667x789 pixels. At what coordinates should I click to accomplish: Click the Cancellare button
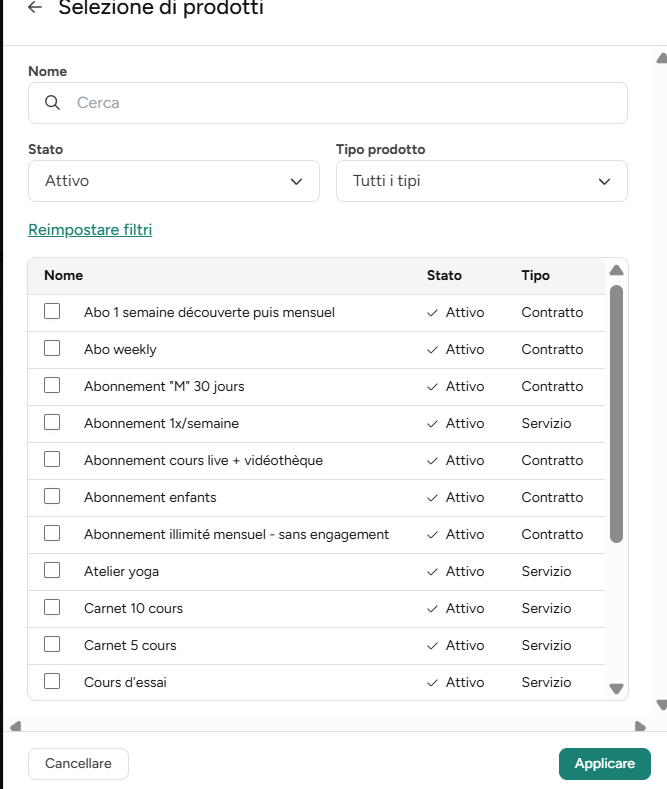78,764
